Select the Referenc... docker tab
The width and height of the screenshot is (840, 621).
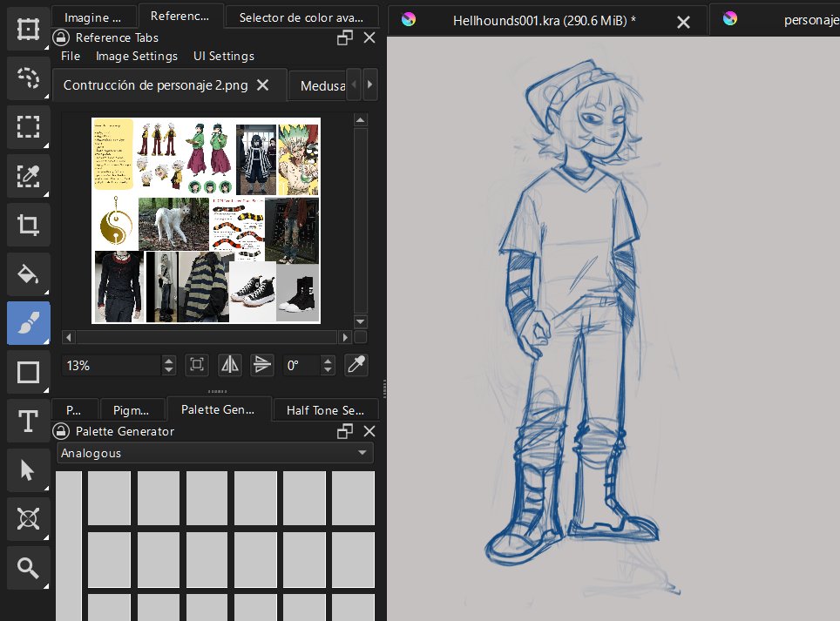(180, 16)
